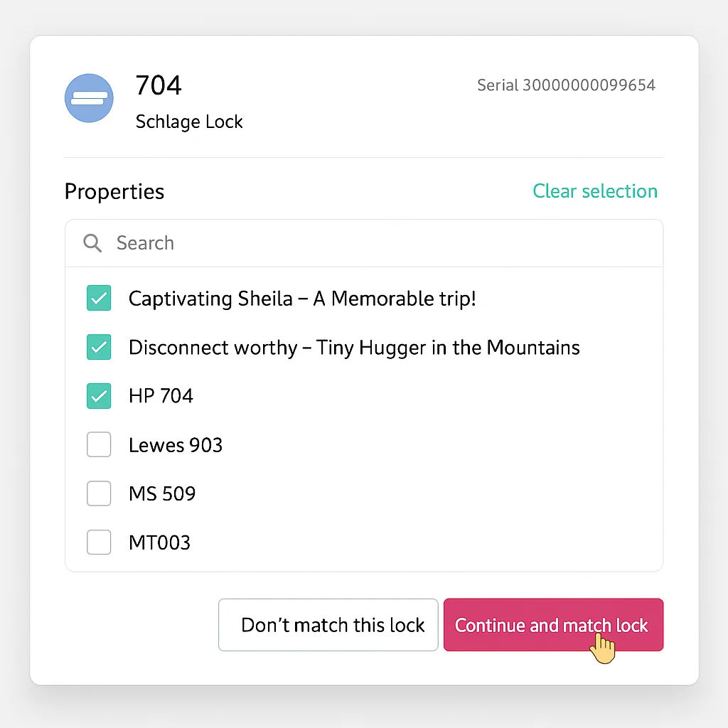The height and width of the screenshot is (728, 728).
Task: Untick the checkbox beside HP 704
Action: [x=99, y=396]
